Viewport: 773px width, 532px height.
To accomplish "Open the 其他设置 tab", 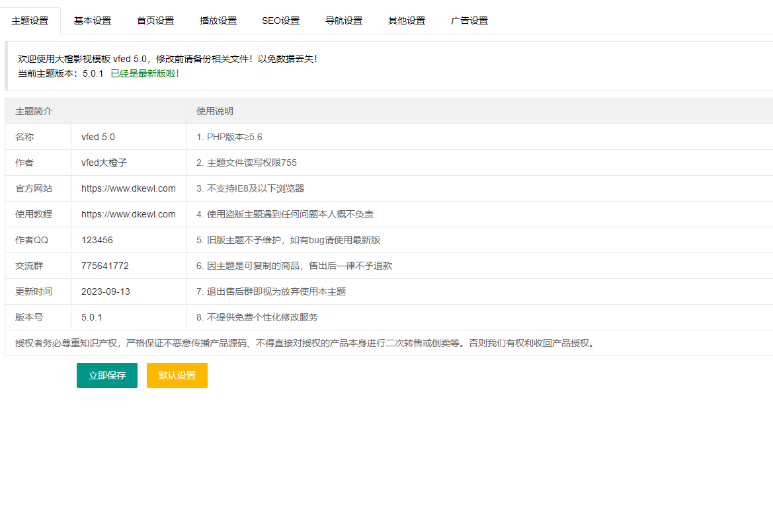I will [407, 20].
